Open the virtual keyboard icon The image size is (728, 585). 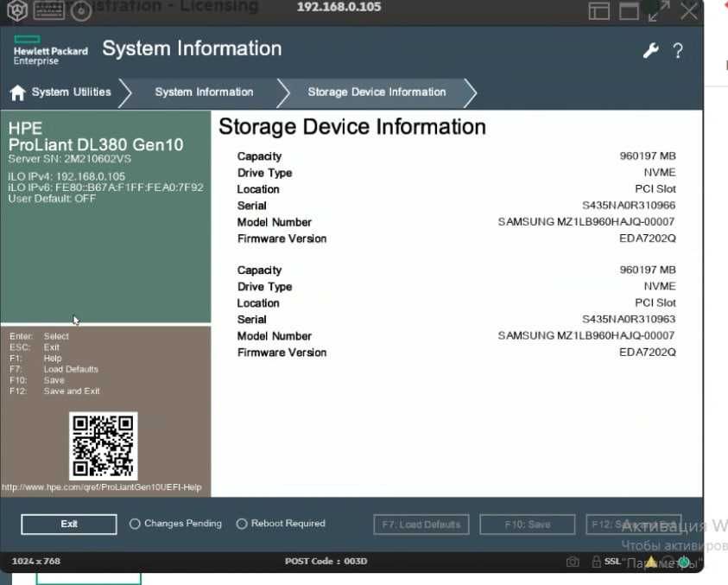(49, 10)
